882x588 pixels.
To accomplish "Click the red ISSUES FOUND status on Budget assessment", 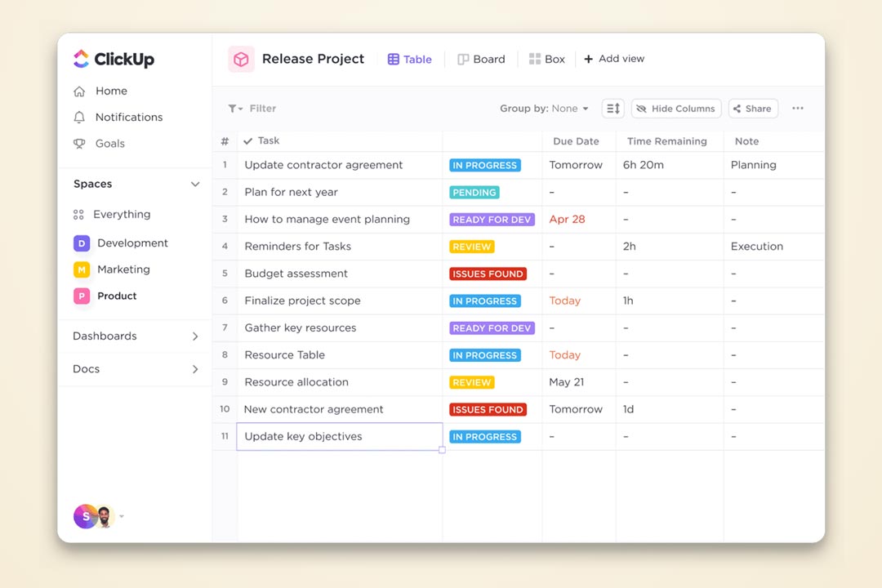I will coord(488,274).
